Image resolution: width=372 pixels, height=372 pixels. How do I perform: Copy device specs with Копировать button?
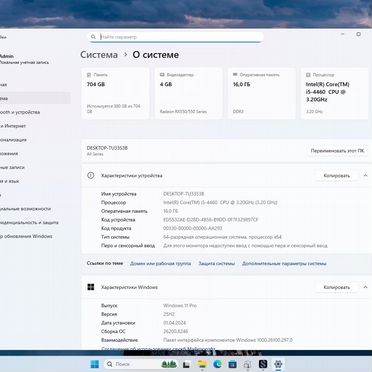(337, 175)
